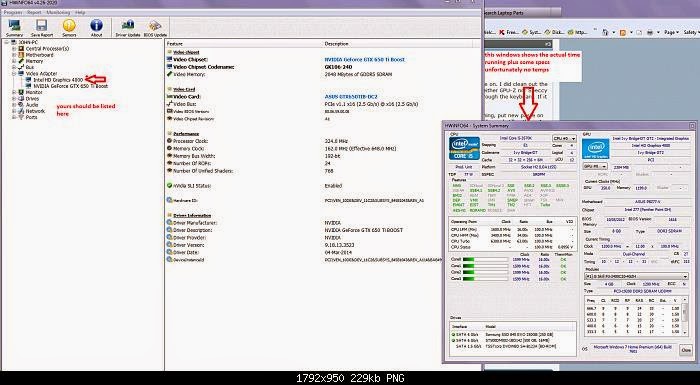Select the Processor Clock feature row
The image size is (700, 385).
321,141
